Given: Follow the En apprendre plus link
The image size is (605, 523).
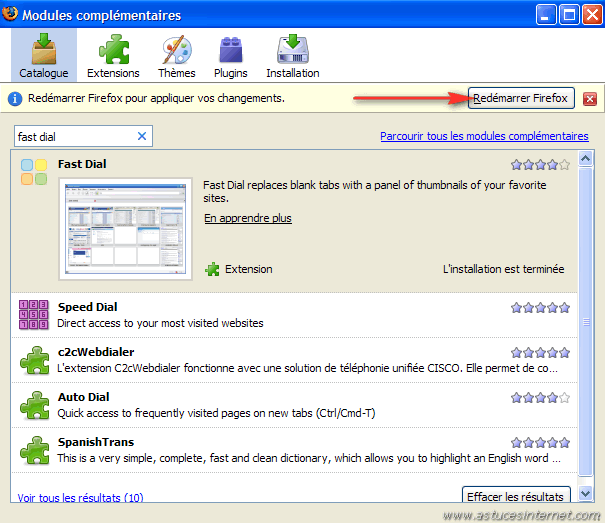Looking at the screenshot, I should (x=248, y=218).
